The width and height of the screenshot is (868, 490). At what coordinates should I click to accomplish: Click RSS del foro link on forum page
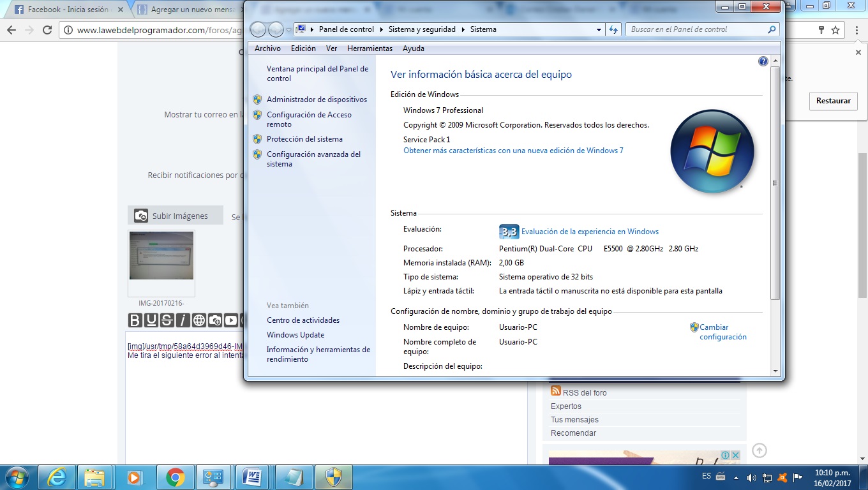pyautogui.click(x=585, y=393)
